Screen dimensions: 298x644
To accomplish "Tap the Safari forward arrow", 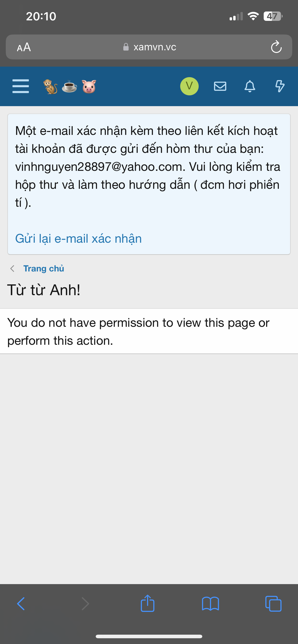I will tap(85, 604).
